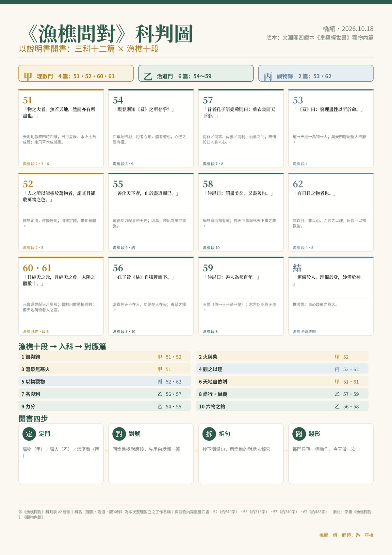The image size is (392, 555).
Task: Click the 拆句 step card
Action: (241, 454)
